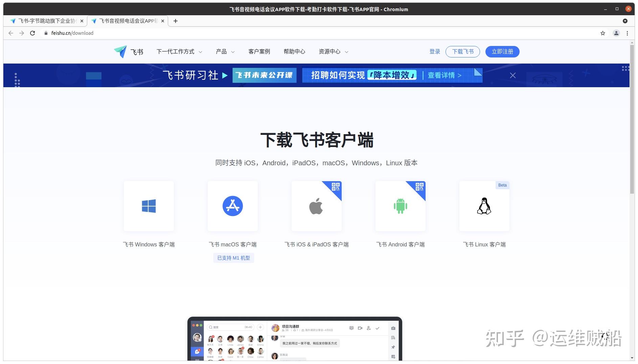Click the 飞书未来公开课 banner badge
The width and height of the screenshot is (638, 364).
point(265,75)
